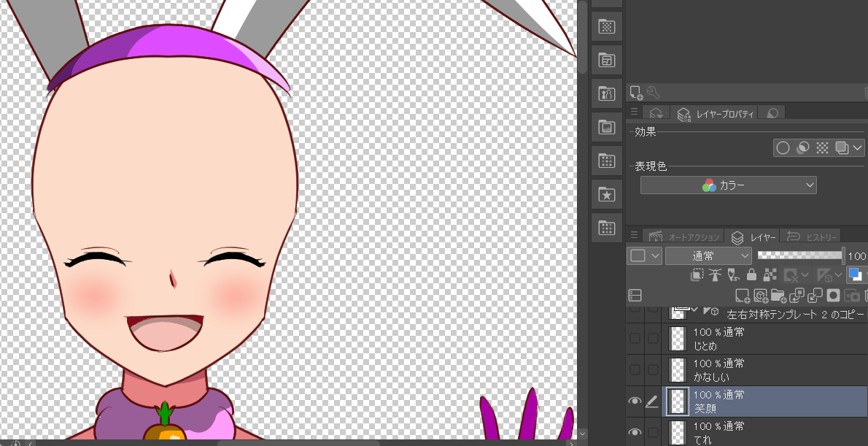Open the Layer palette menu button
Image resolution: width=868 pixels, height=446 pixels.
click(x=634, y=236)
